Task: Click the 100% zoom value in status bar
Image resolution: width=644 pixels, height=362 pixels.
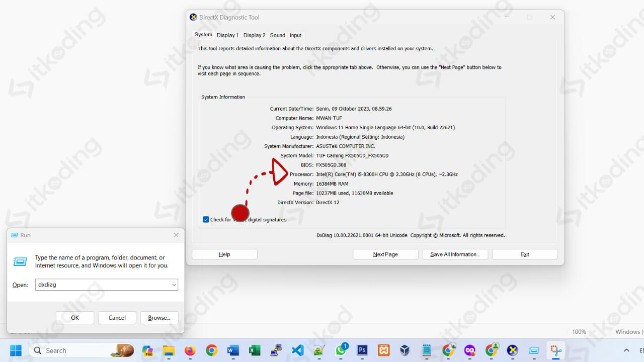Action: point(579,332)
